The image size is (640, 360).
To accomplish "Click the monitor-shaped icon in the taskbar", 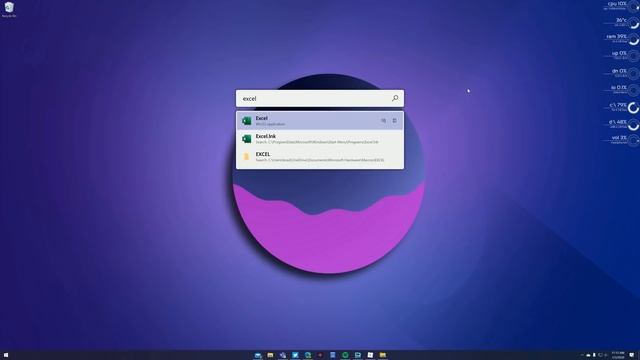I will [x=358, y=355].
